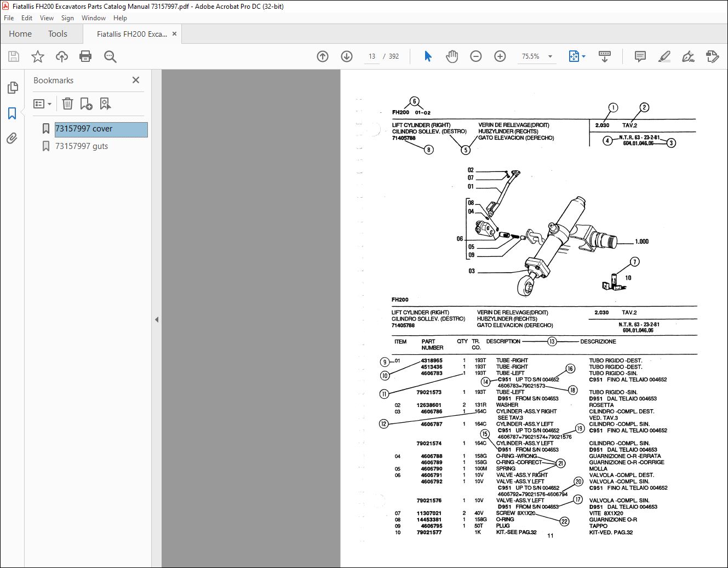Collapse the navigation pane with the arrow
Screen dimensions: 728x568
click(157, 319)
